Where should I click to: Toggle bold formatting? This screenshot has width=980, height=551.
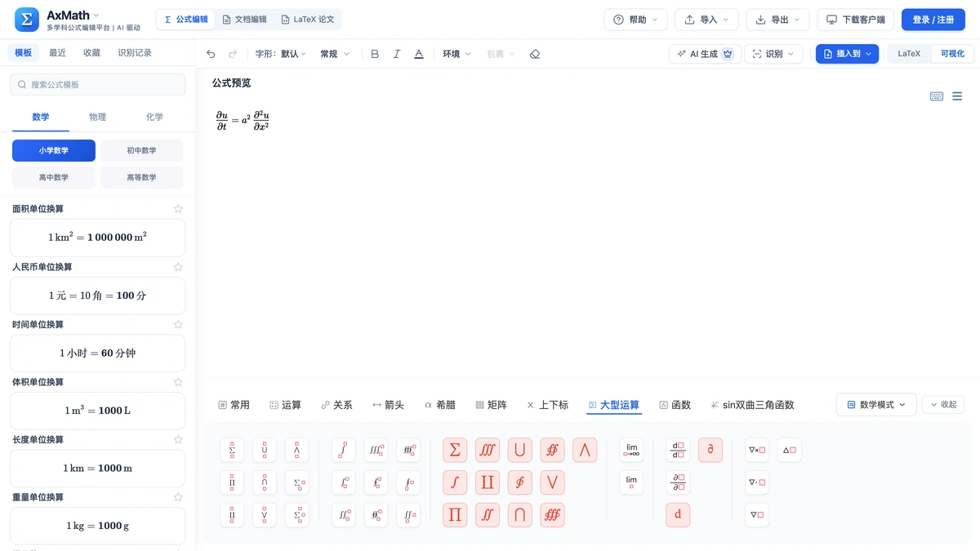(375, 54)
